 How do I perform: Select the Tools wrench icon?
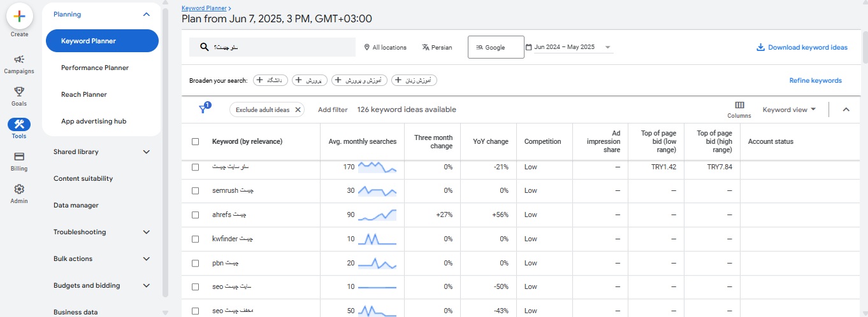[19, 124]
